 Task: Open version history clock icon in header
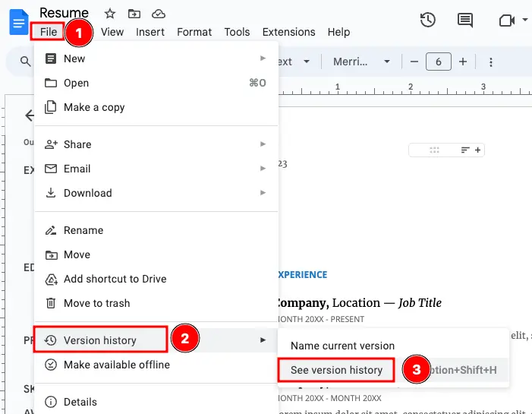pyautogui.click(x=427, y=19)
